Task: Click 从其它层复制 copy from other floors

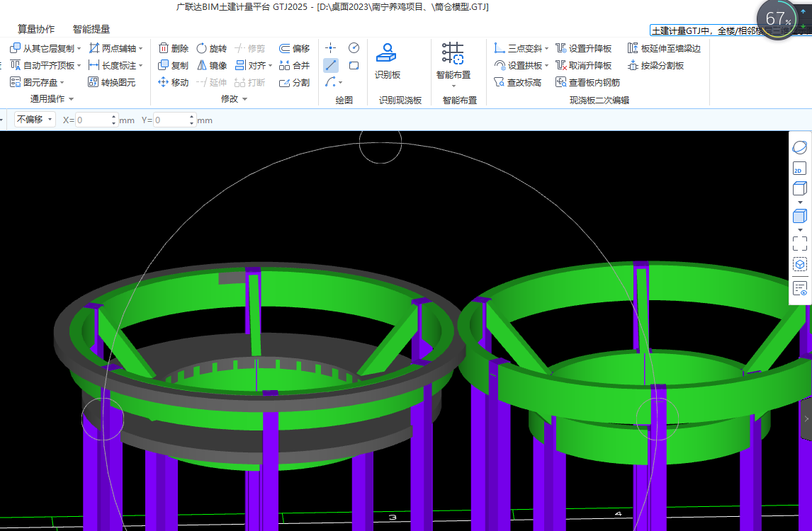Action: click(42, 48)
